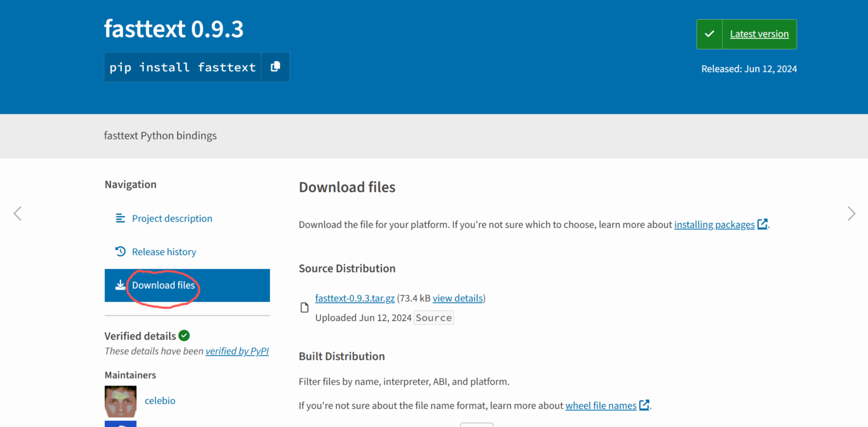The image size is (868, 427).
Task: Click celebio's avatar thumbnail
Action: click(x=120, y=401)
